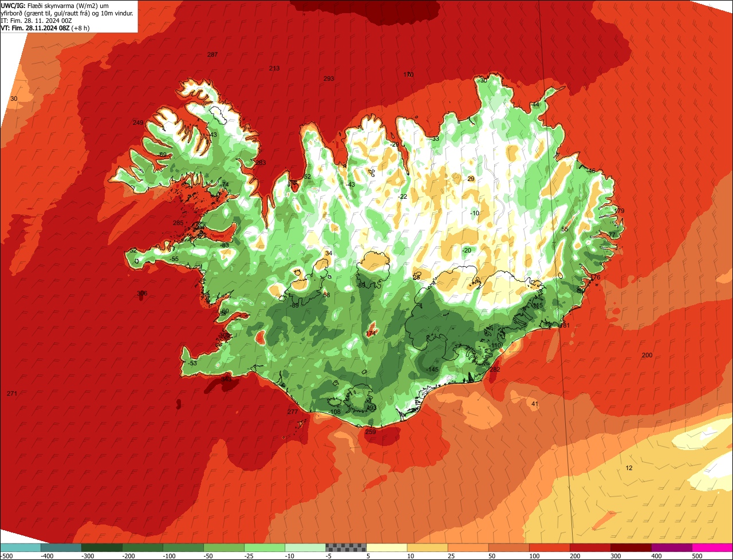Click the flux value 181 on the east coast

[x=565, y=325]
